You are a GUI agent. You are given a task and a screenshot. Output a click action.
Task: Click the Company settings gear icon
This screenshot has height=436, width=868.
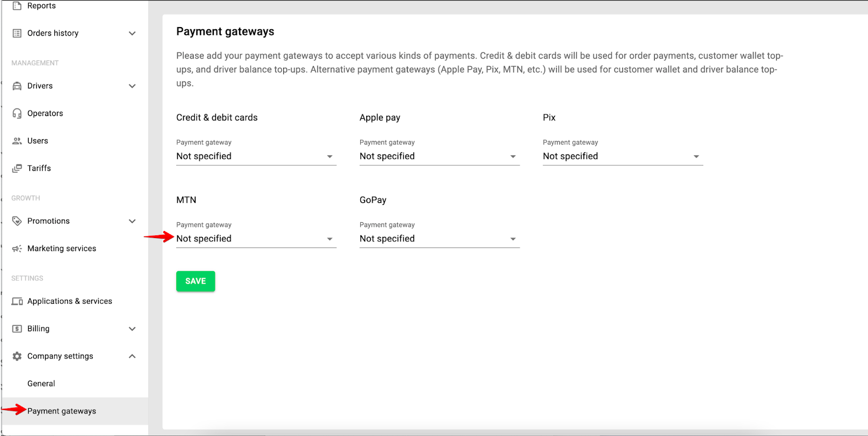17,356
